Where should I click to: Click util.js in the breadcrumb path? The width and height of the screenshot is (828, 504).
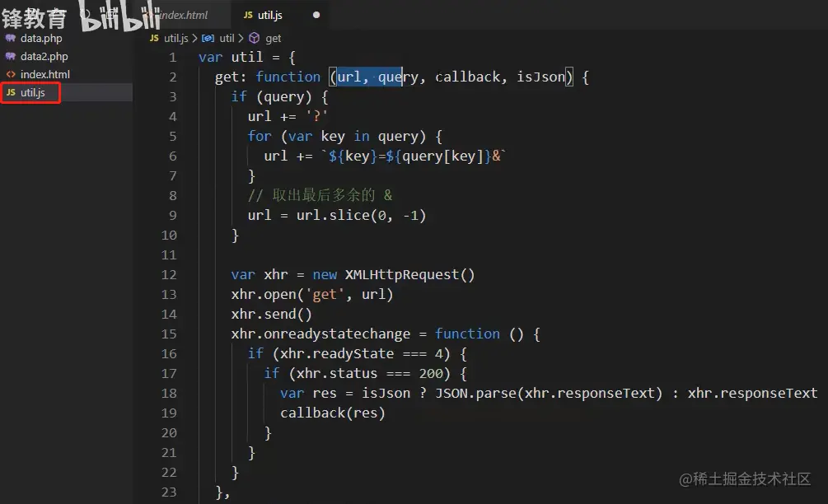175,38
